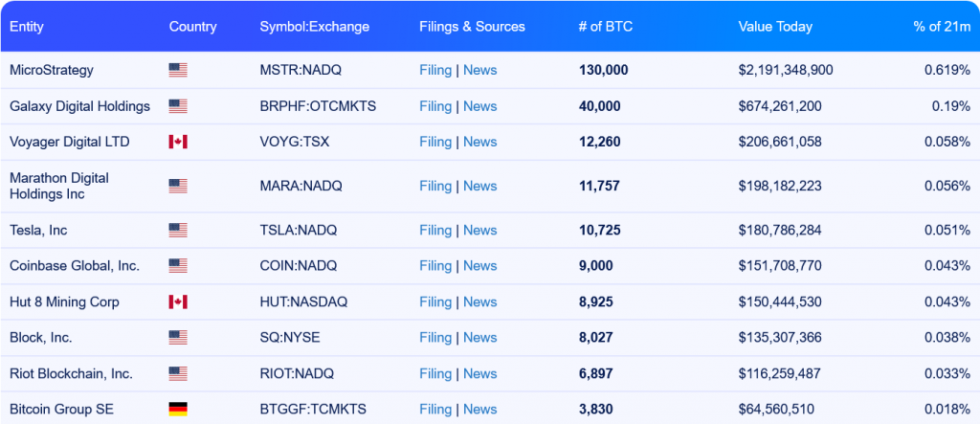Open the News link for Galaxy Digital Holdings
The image size is (980, 424).
(479, 106)
